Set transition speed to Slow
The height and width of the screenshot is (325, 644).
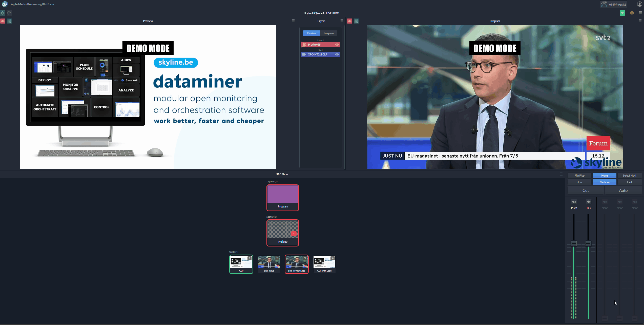[579, 182]
